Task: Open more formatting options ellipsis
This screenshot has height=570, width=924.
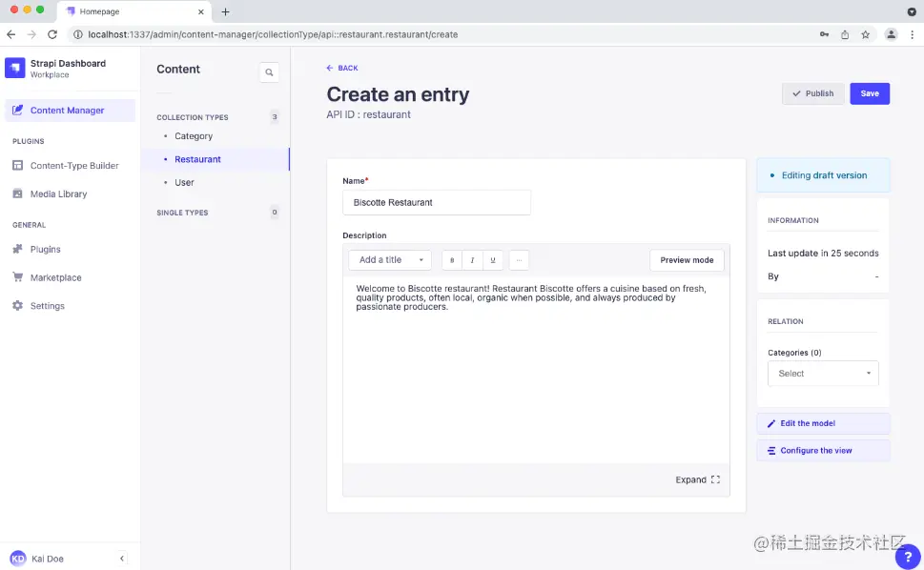Action: pos(519,260)
